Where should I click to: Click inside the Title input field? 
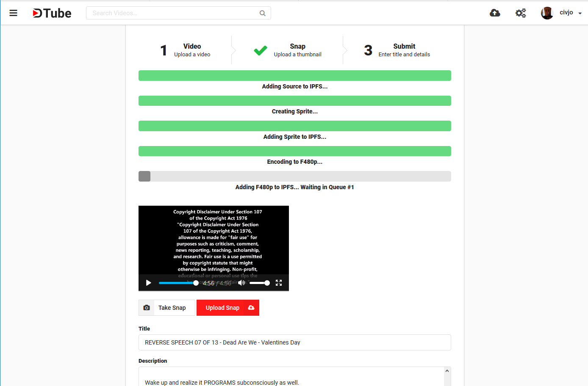[294, 342]
